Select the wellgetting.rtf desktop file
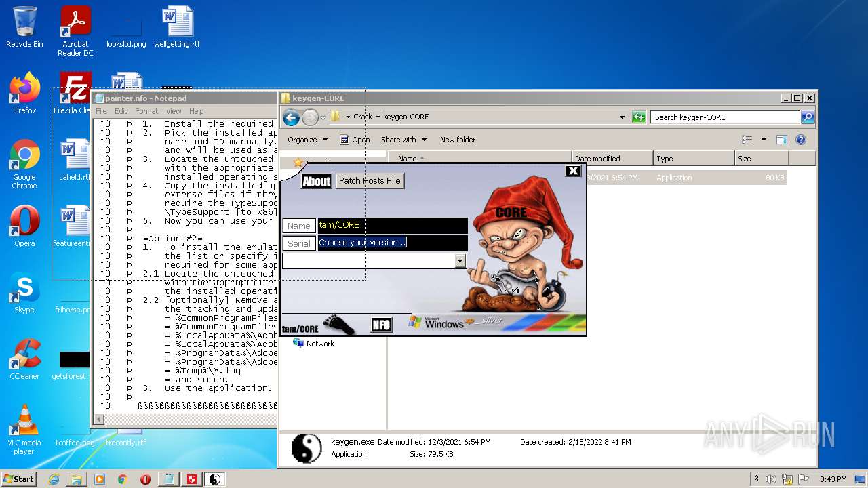868x488 pixels. click(x=177, y=27)
